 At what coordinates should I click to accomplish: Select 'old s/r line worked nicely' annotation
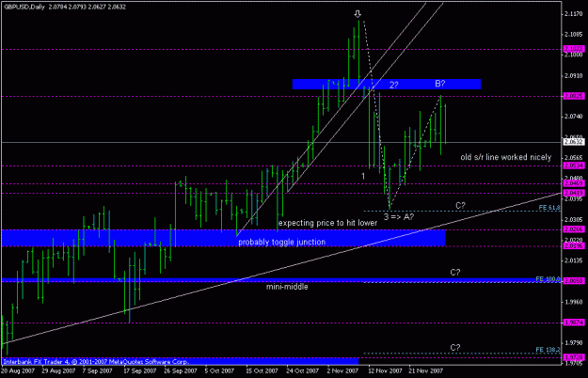[506, 157]
